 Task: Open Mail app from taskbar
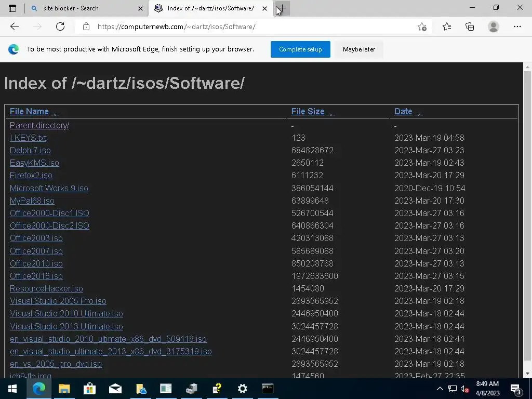(x=115, y=389)
